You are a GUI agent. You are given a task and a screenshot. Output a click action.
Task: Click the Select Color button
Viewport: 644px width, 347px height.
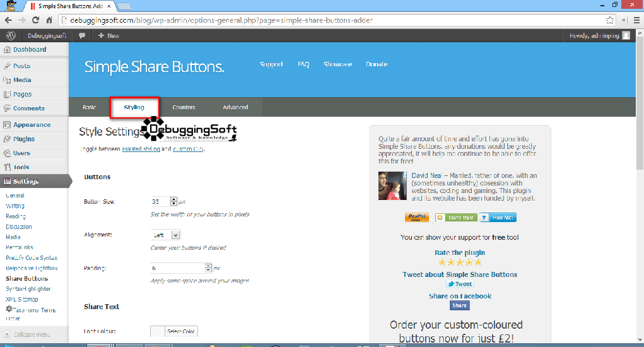pos(181,331)
